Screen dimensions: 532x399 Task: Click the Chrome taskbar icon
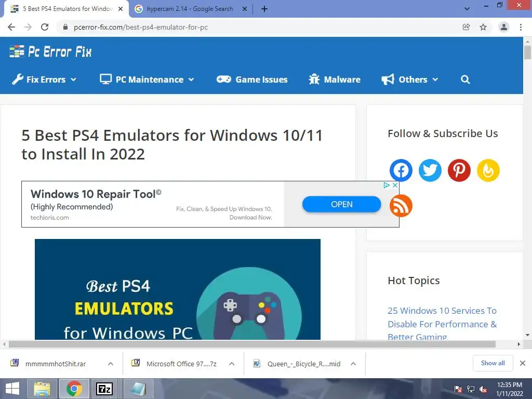tap(74, 389)
